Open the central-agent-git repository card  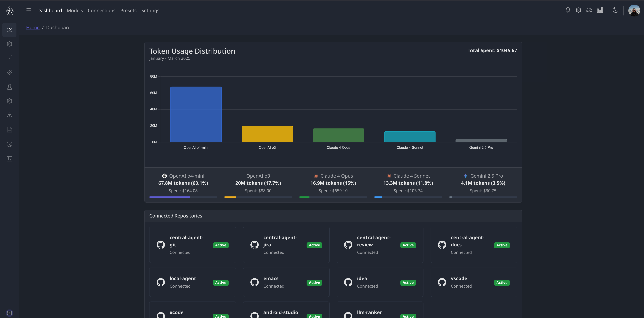pos(193,245)
